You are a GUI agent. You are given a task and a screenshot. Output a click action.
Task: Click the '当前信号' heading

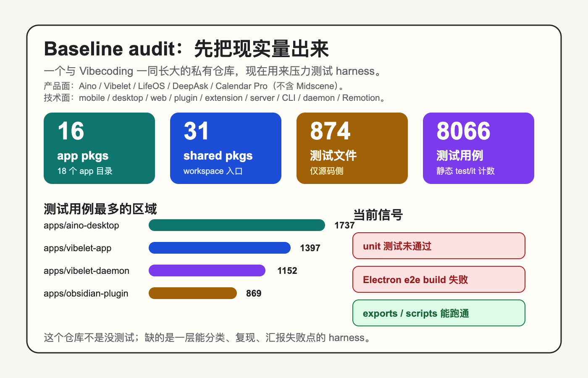[378, 215]
